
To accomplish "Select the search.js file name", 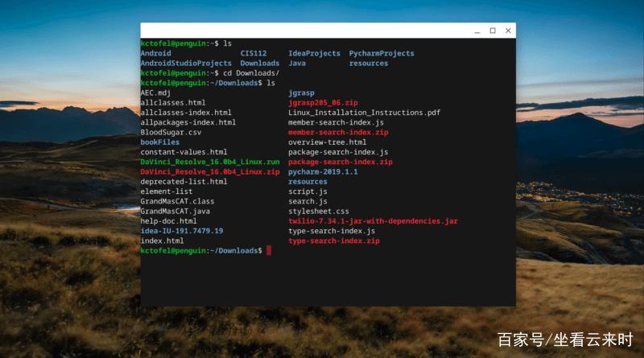I will pyautogui.click(x=308, y=201).
